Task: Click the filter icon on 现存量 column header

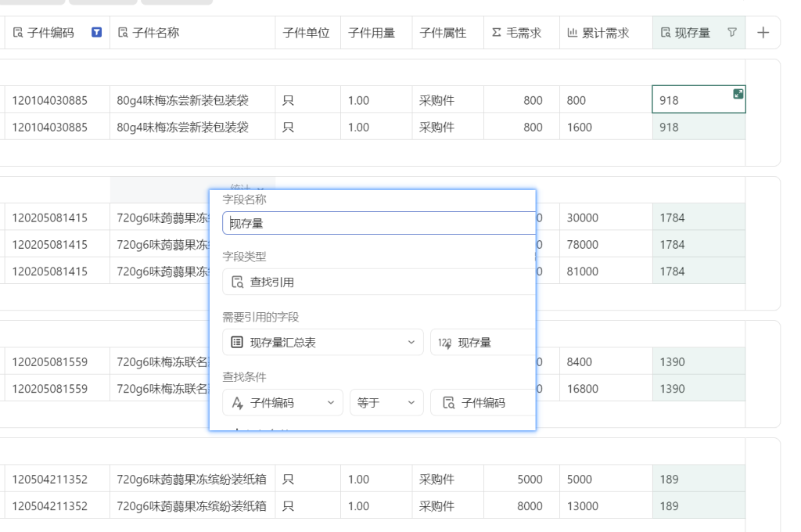Action: tap(732, 33)
